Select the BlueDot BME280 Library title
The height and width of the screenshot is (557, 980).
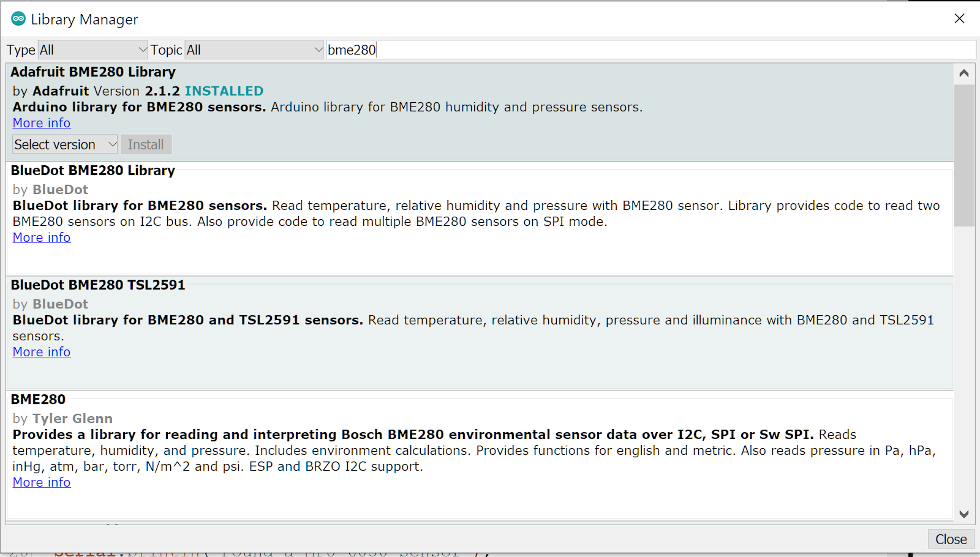(x=93, y=171)
